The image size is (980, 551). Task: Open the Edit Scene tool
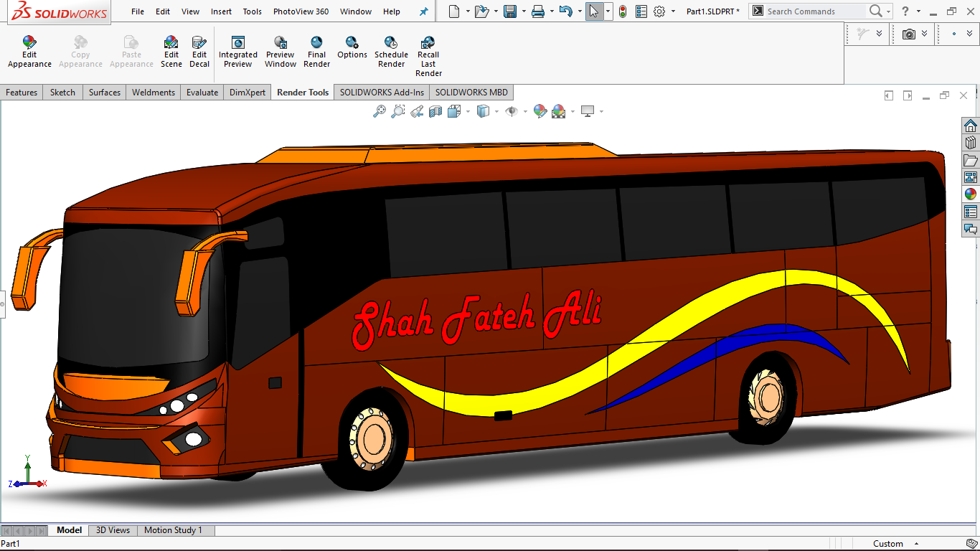(x=171, y=52)
